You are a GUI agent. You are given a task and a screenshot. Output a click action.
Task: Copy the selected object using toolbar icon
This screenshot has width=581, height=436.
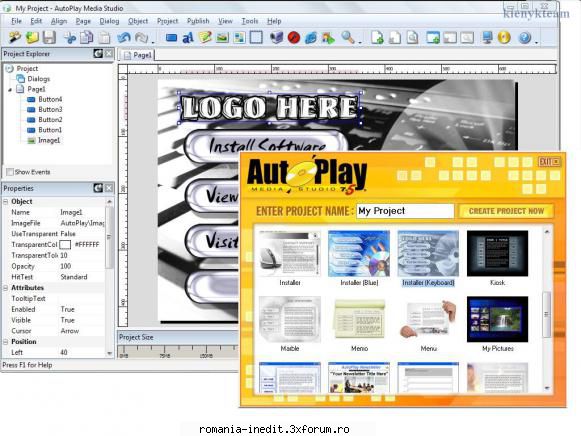87,37
